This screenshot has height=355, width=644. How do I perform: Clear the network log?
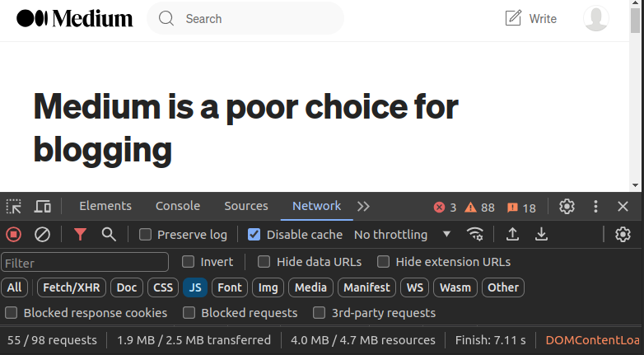pyautogui.click(x=42, y=235)
